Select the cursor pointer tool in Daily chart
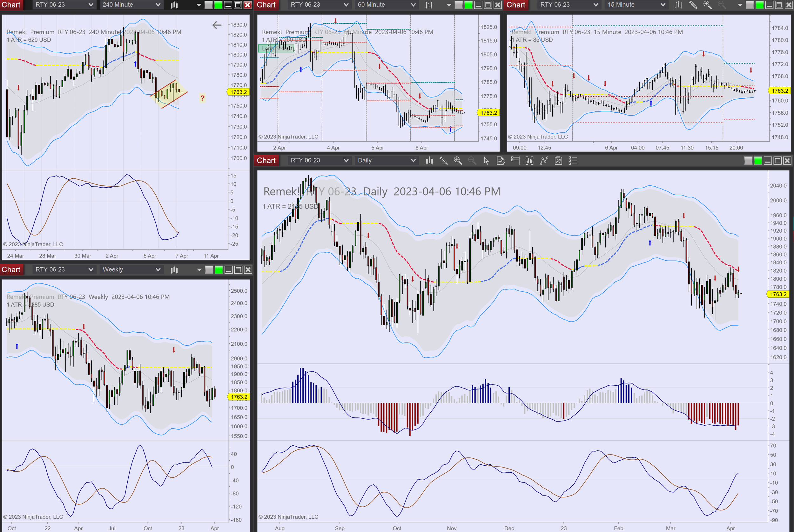Viewport: 794px width, 532px height. point(486,161)
